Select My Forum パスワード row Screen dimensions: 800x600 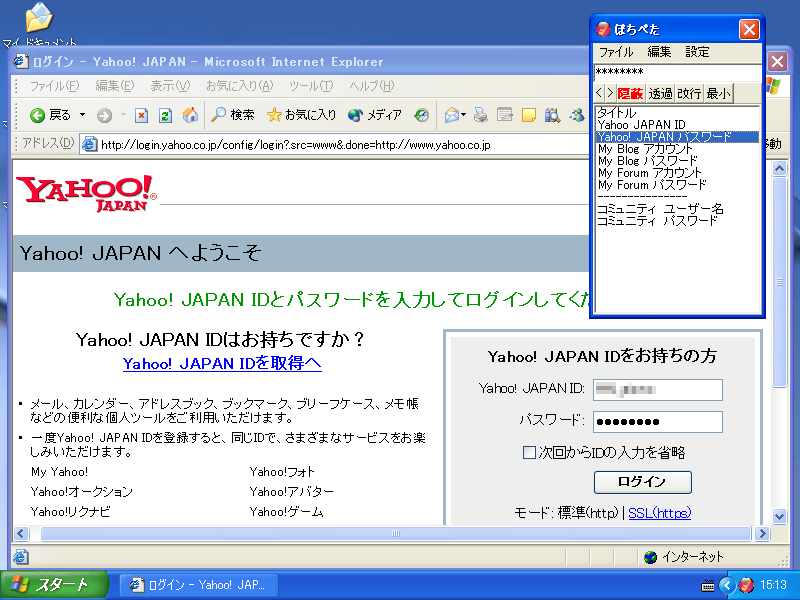tap(677, 185)
